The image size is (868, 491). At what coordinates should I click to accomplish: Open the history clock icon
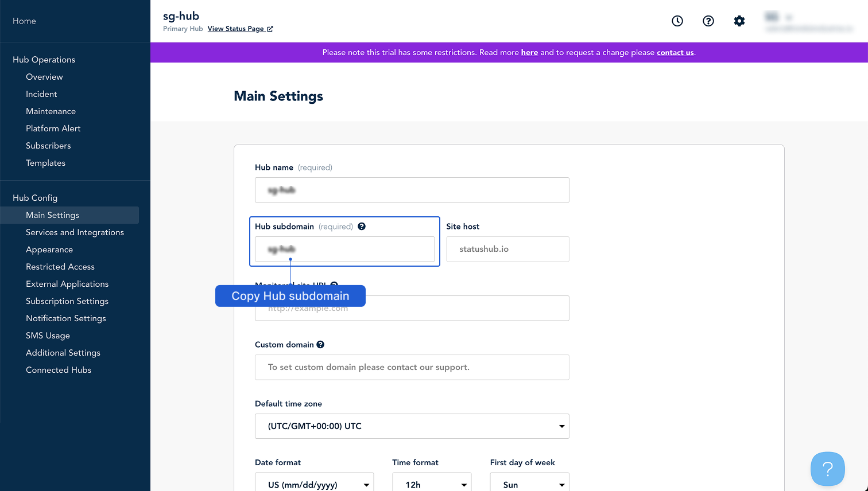(677, 21)
